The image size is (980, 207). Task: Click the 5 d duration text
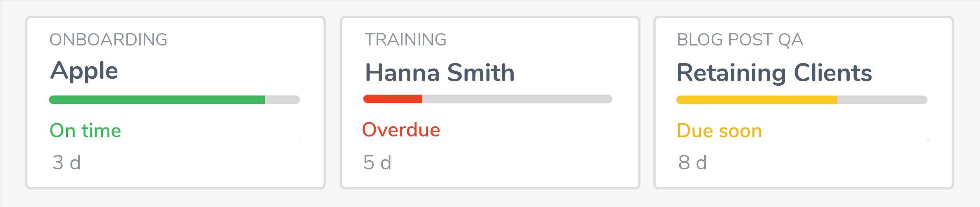point(377,162)
